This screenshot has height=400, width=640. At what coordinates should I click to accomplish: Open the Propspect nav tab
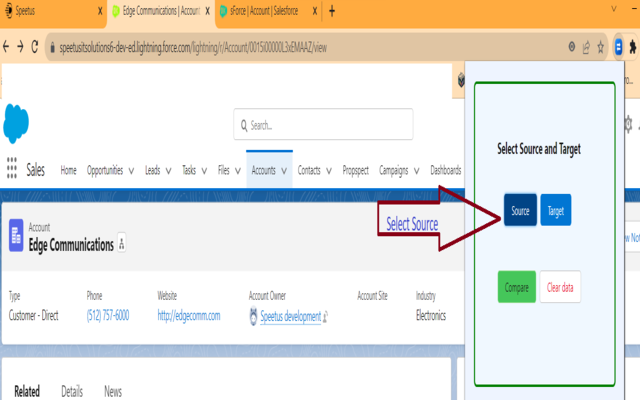pos(356,171)
